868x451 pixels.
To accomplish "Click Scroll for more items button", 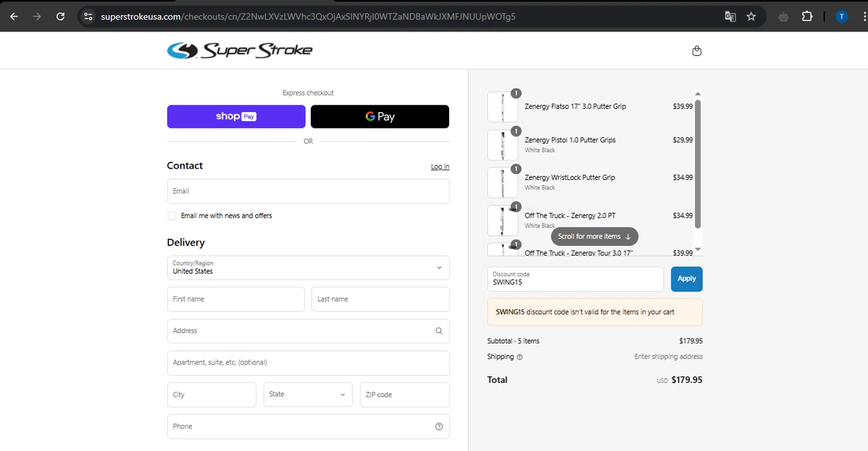I will 594,236.
